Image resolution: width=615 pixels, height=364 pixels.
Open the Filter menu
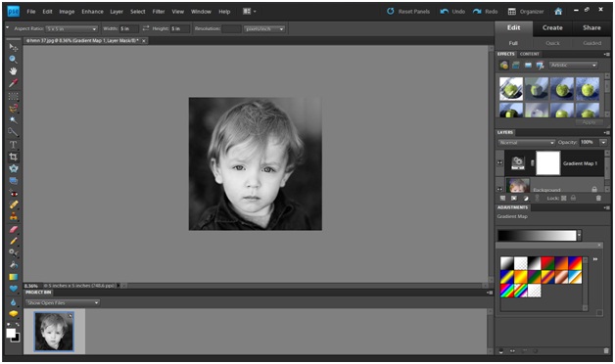[x=159, y=12]
